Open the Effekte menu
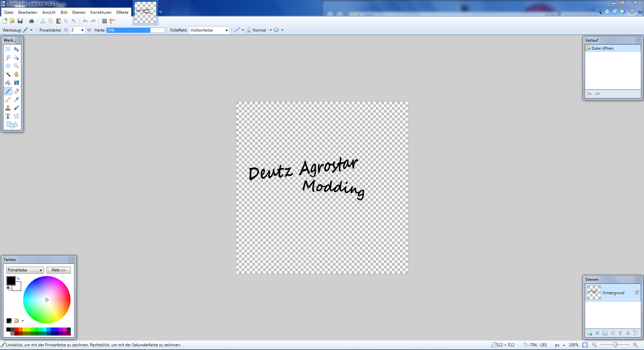The image size is (644, 350). pyautogui.click(x=122, y=12)
